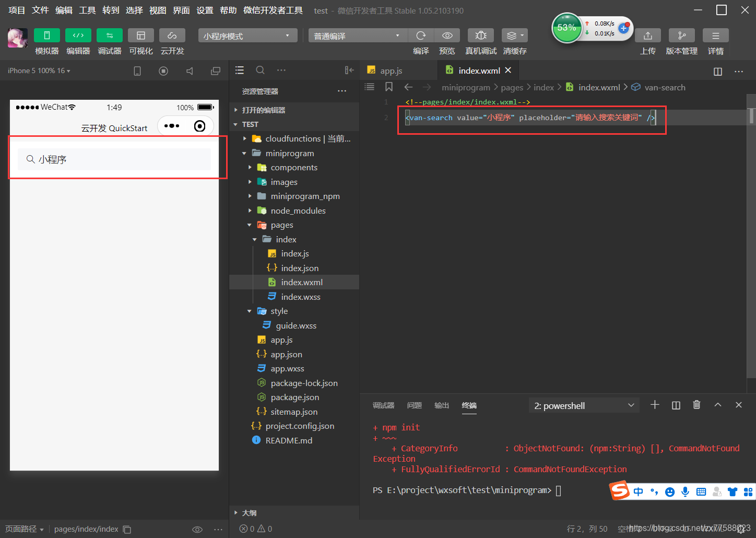
Task: Copy page path icon in status bar
Action: [127, 529]
